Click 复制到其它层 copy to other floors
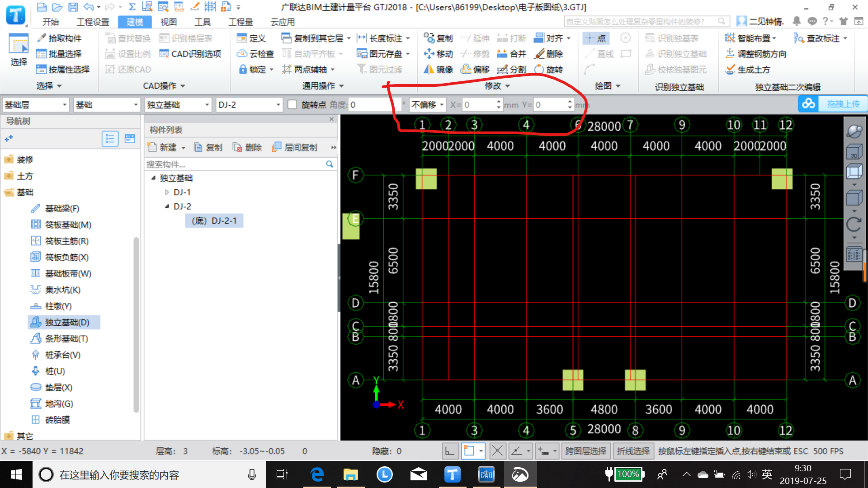Image resolution: width=868 pixels, height=488 pixels. point(316,38)
